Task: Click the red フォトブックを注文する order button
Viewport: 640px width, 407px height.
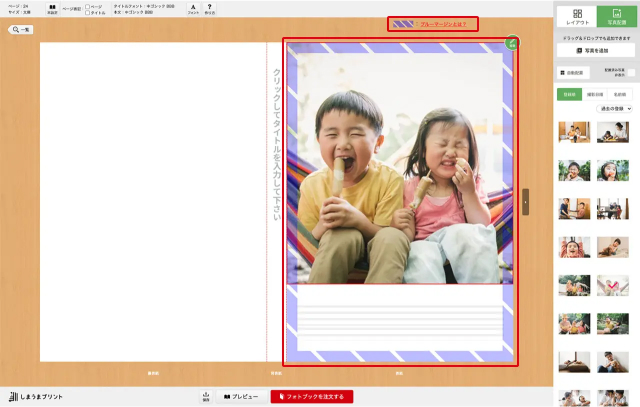Action: (312, 396)
